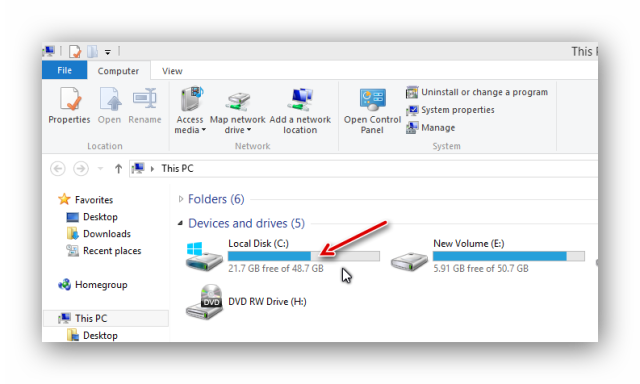Click the address bar breadcrumb chevron

point(152,169)
